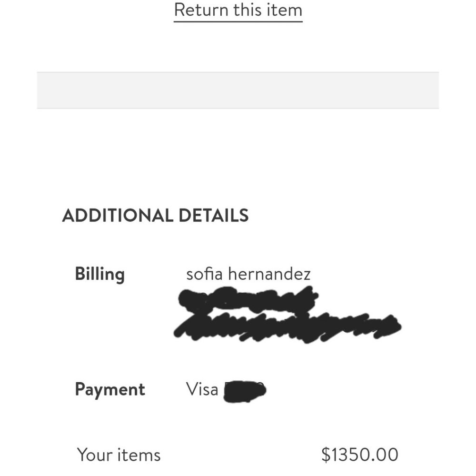
Task: Tap the gray divider bar
Action: click(238, 90)
